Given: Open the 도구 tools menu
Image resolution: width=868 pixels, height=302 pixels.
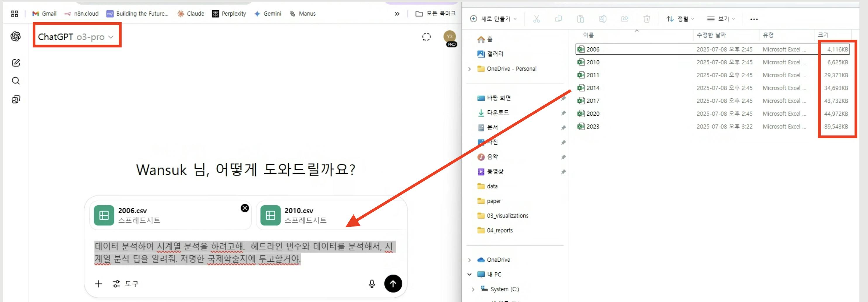Looking at the screenshot, I should pyautogui.click(x=125, y=284).
